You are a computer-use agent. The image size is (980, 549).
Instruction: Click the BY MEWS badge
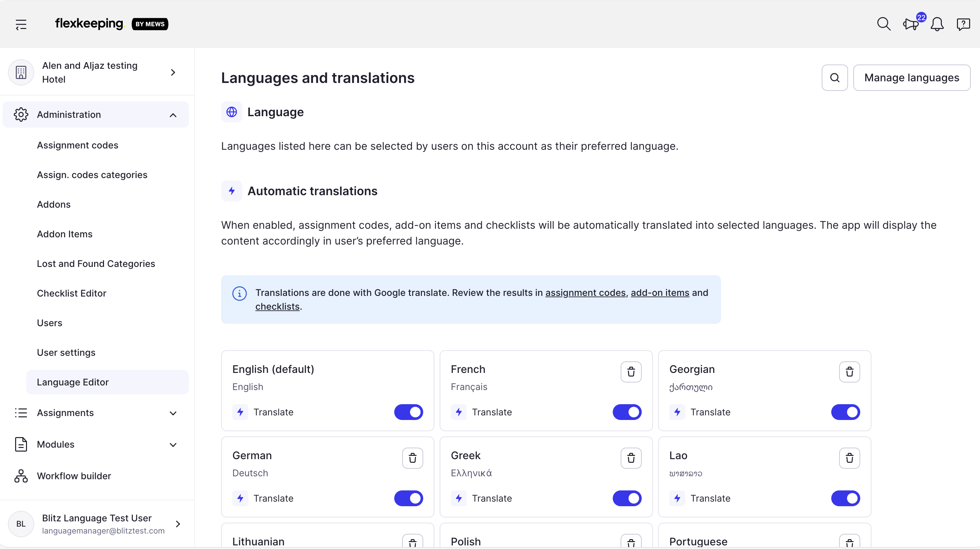tap(150, 24)
